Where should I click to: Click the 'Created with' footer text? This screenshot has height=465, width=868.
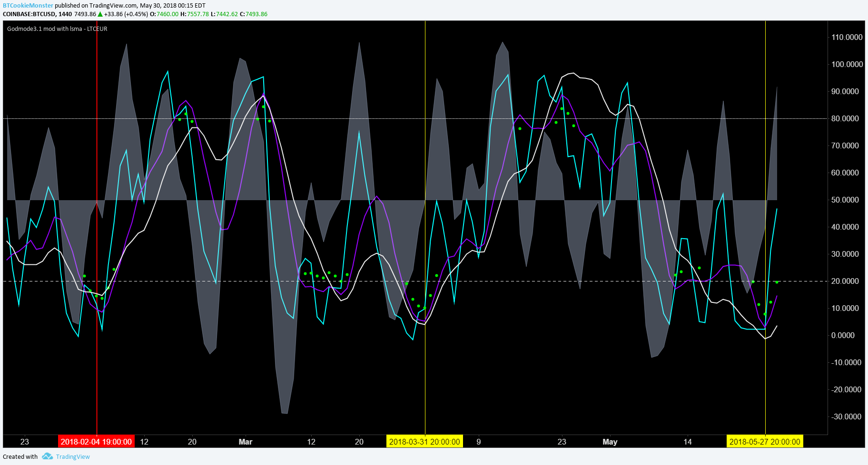20,456
